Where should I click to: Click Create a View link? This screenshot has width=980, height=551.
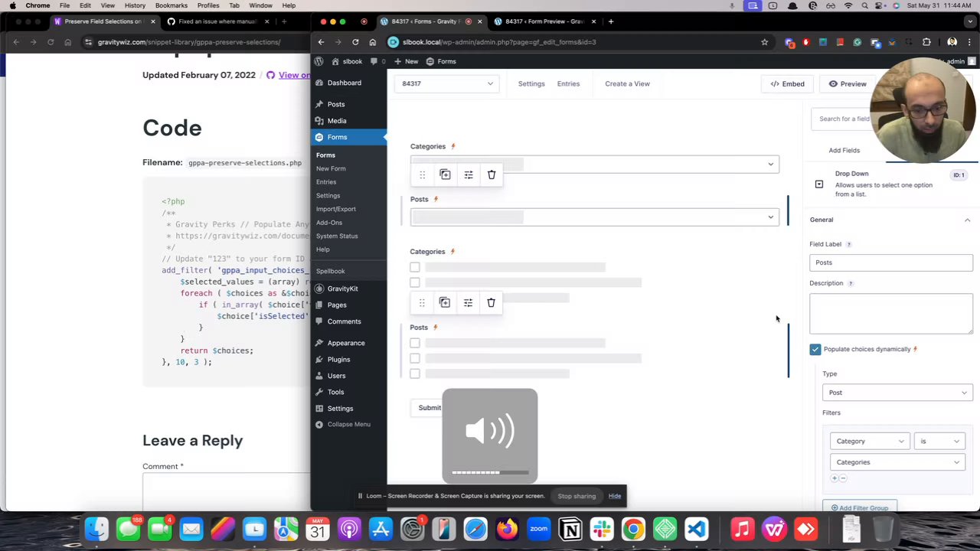[627, 83]
